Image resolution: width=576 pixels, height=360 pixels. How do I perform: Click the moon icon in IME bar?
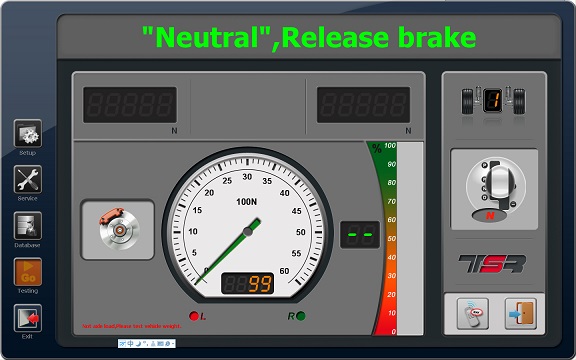pos(138,343)
